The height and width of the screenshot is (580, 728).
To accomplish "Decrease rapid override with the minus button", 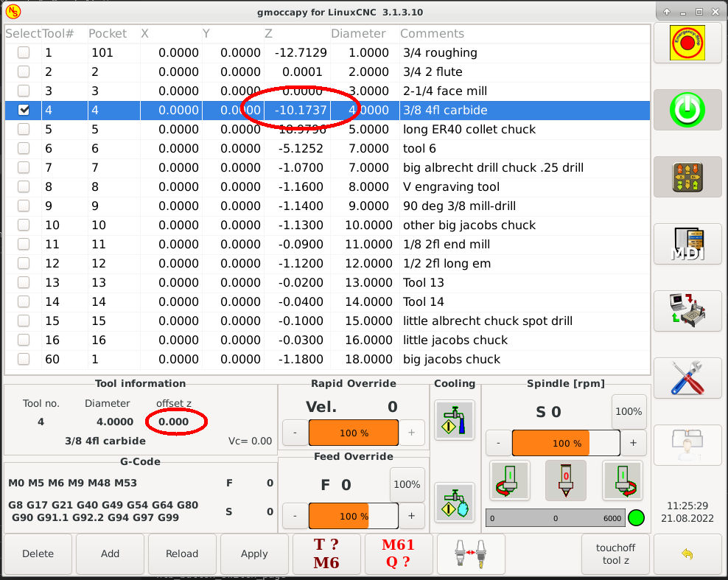I will pos(295,433).
